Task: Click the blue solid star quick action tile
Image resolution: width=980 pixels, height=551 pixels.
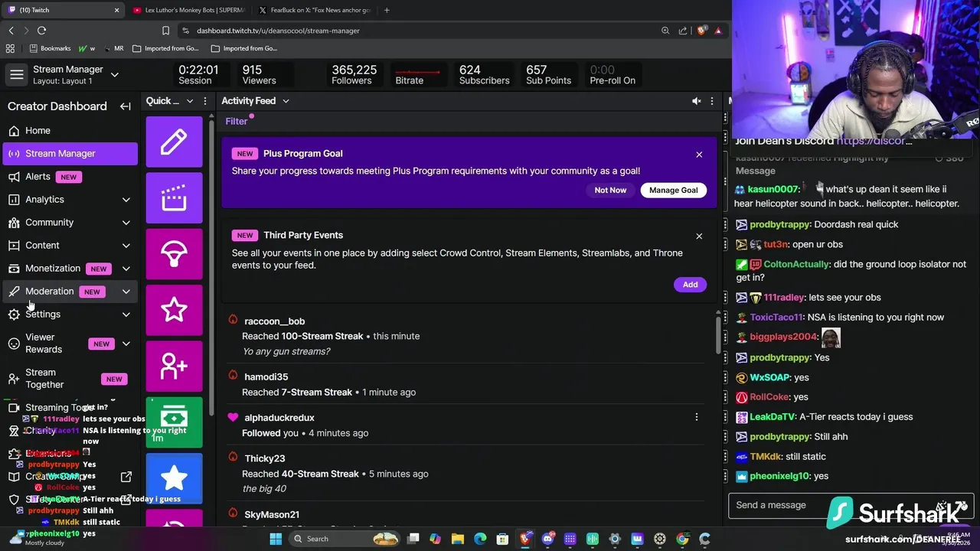Action: (174, 478)
